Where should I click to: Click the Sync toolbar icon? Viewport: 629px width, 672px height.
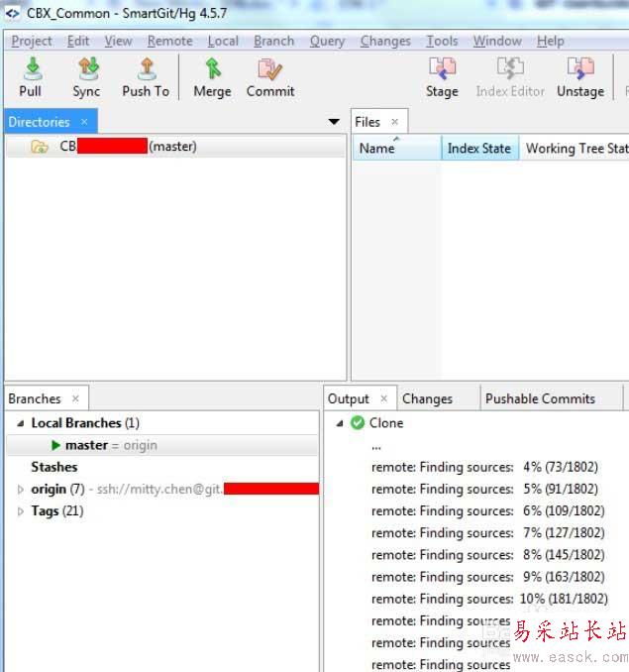[88, 69]
